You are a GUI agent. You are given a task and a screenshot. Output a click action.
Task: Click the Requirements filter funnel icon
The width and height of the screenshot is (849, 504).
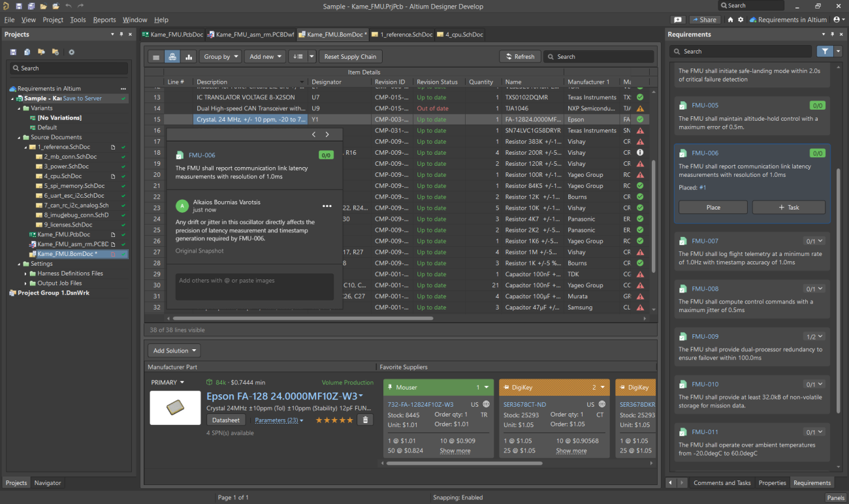point(825,51)
